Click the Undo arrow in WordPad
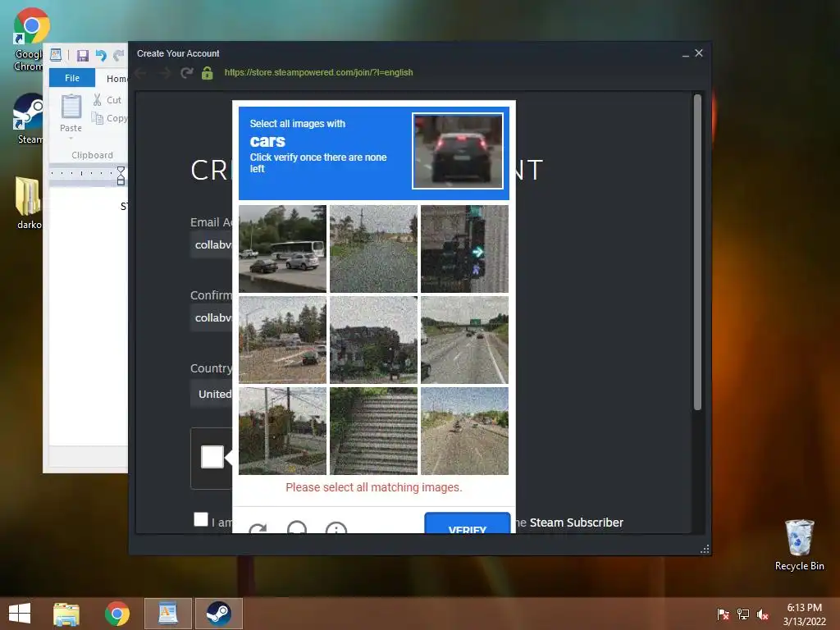The image size is (840, 630). pos(101,55)
